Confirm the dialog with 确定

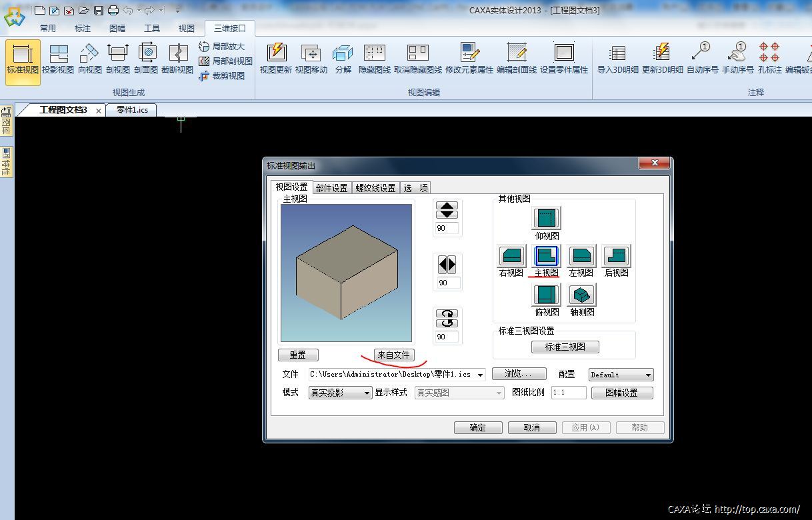[x=478, y=427]
